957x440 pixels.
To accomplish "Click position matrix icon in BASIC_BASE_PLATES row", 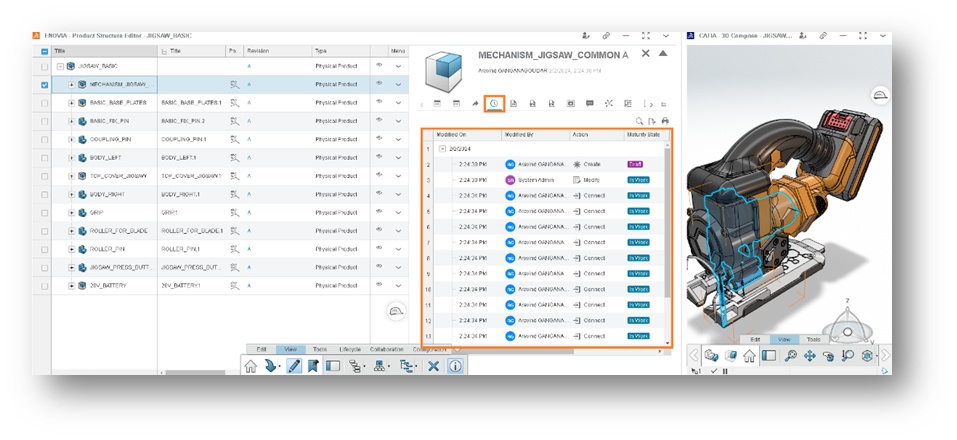I will [x=234, y=103].
